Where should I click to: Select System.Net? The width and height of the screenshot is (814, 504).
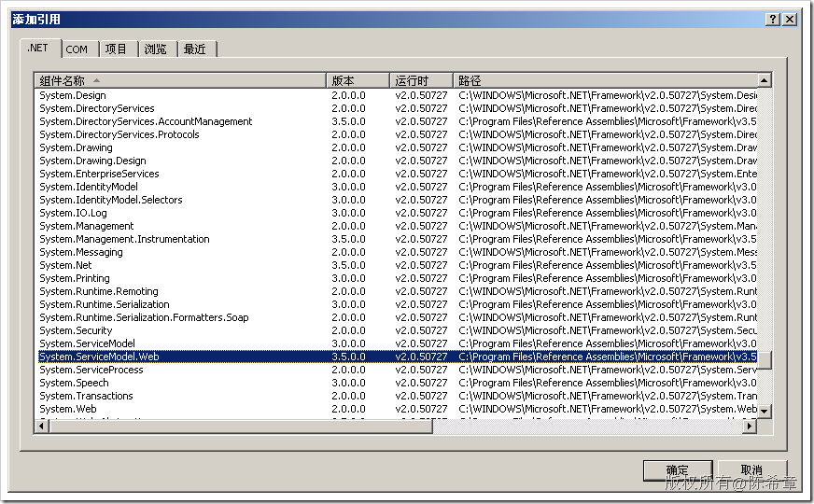pyautogui.click(x=398, y=265)
